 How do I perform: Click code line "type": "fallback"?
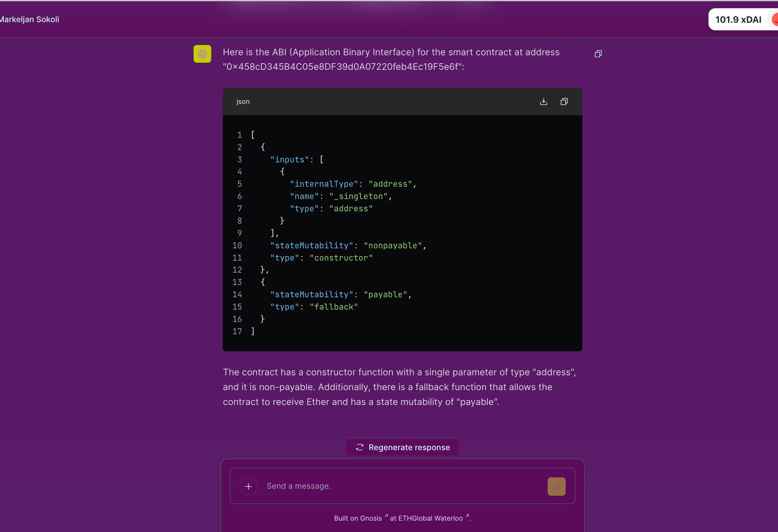pos(314,307)
